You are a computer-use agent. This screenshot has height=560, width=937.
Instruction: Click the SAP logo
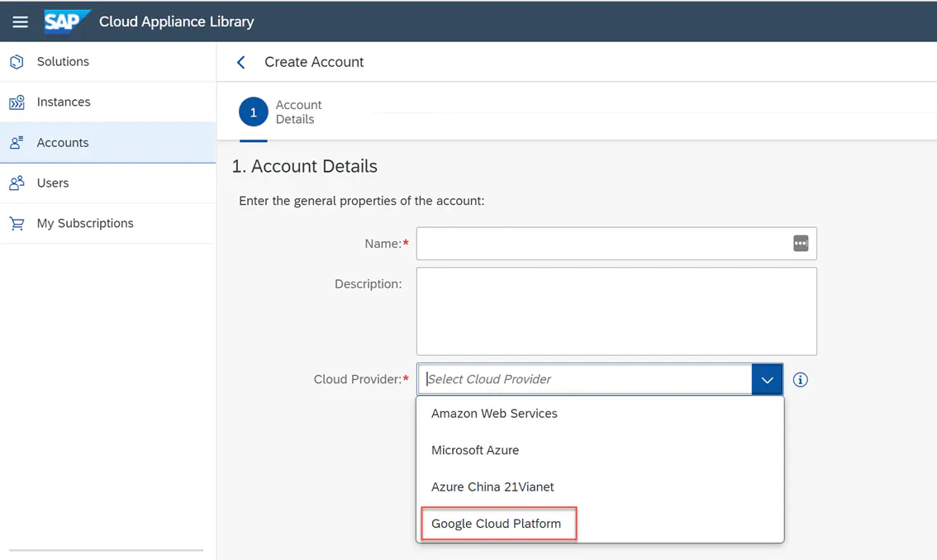(66, 21)
